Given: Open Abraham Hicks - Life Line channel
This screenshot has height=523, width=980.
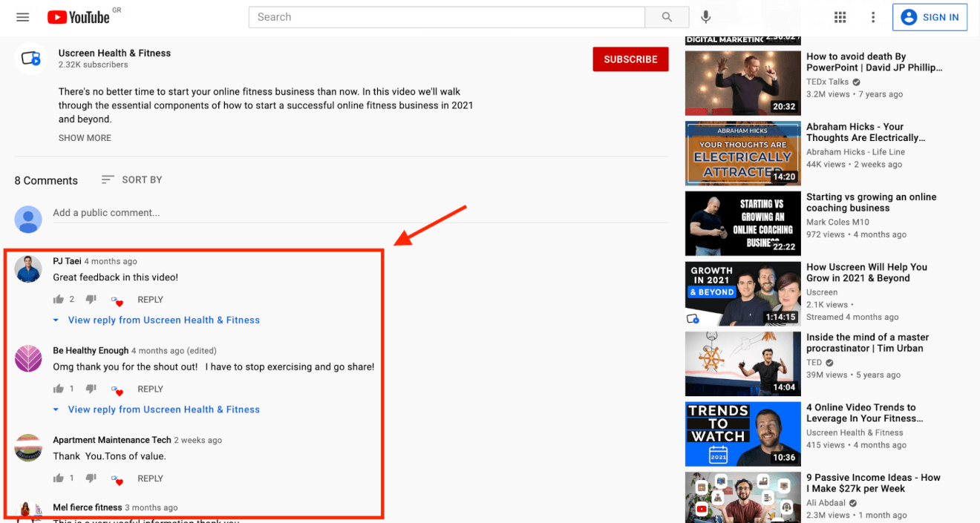Looking at the screenshot, I should (x=856, y=152).
